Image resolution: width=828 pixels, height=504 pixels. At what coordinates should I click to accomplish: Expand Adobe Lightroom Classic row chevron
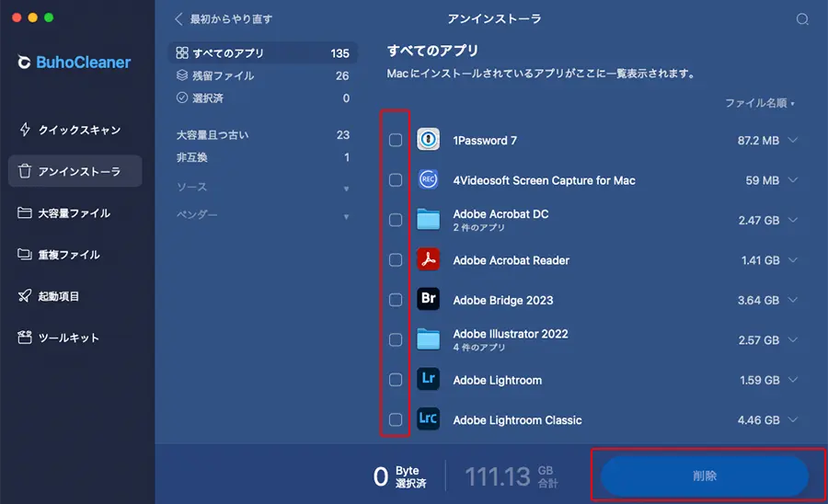[793, 419]
